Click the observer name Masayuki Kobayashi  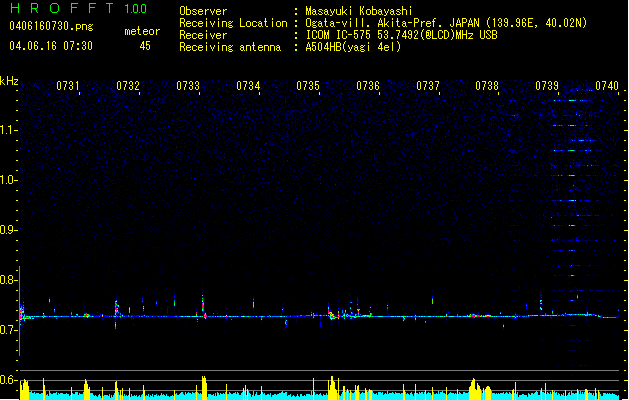tap(359, 11)
